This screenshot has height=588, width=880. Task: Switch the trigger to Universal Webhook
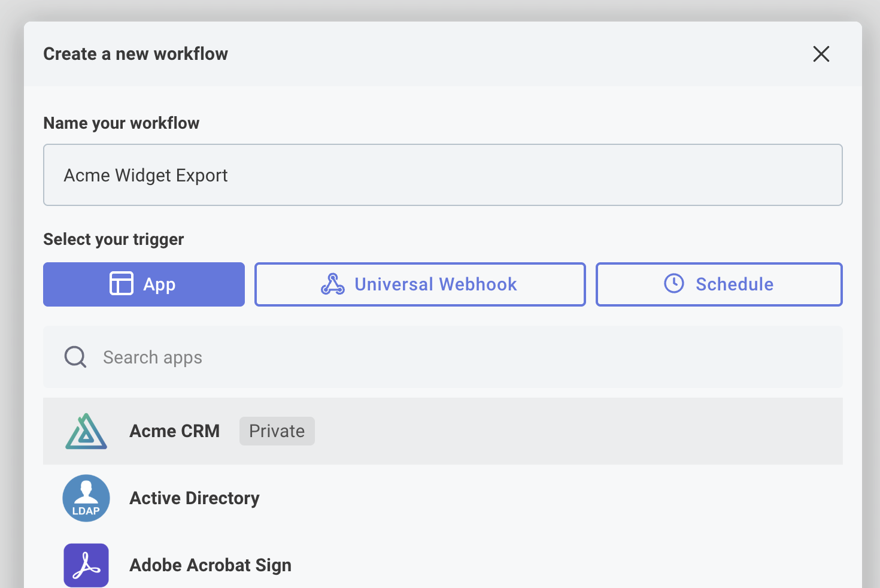click(x=420, y=284)
